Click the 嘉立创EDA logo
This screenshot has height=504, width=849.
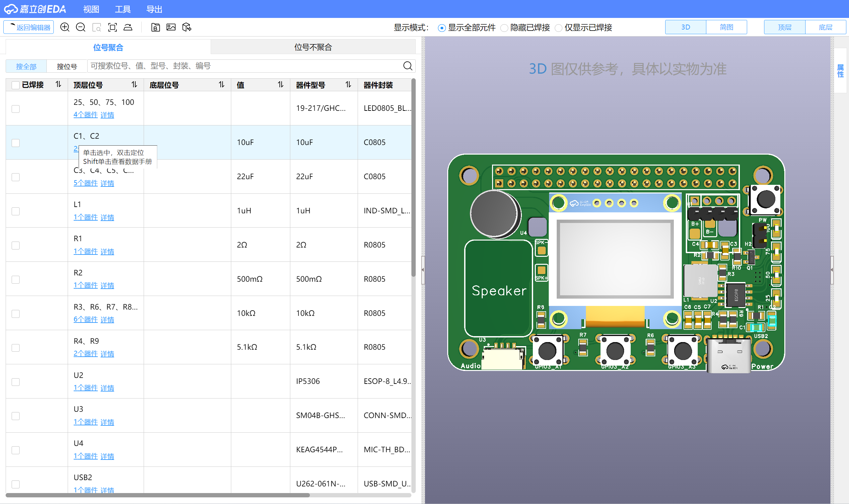click(35, 9)
